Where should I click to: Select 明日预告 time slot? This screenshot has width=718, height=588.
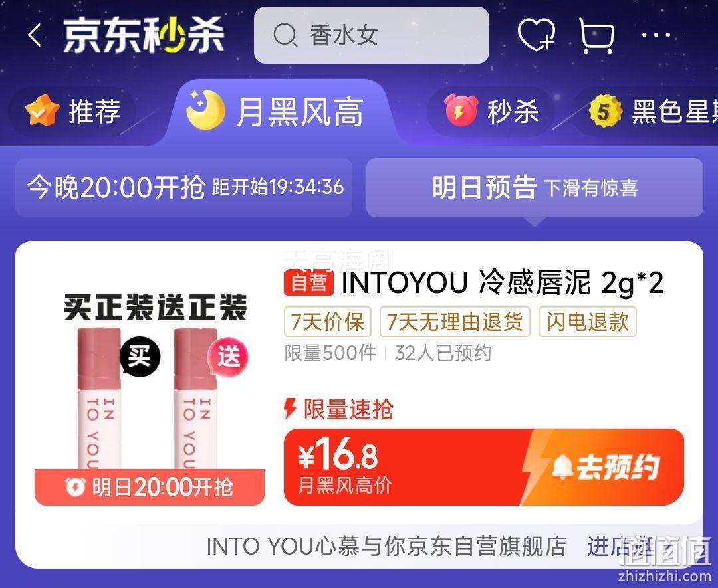click(x=535, y=187)
